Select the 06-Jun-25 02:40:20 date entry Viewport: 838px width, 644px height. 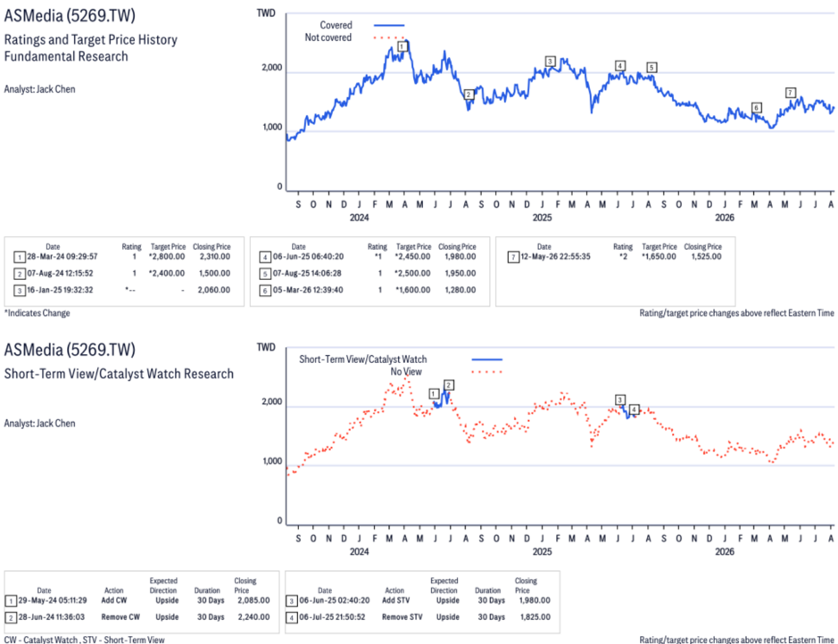(334, 601)
